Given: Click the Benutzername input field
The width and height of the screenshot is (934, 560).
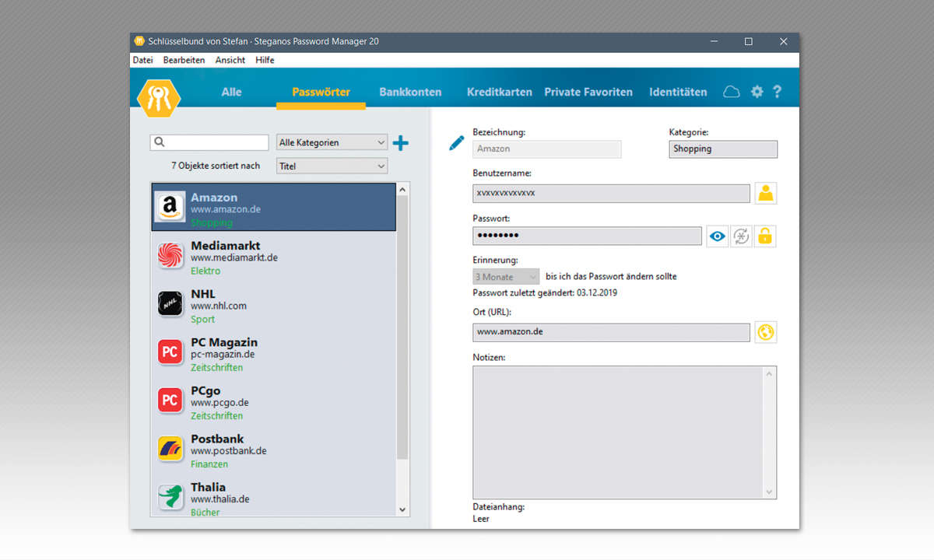Looking at the screenshot, I should click(611, 193).
